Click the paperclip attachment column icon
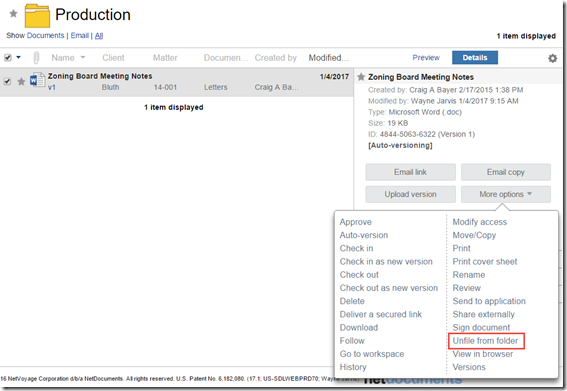The height and width of the screenshot is (391, 567). (x=36, y=58)
